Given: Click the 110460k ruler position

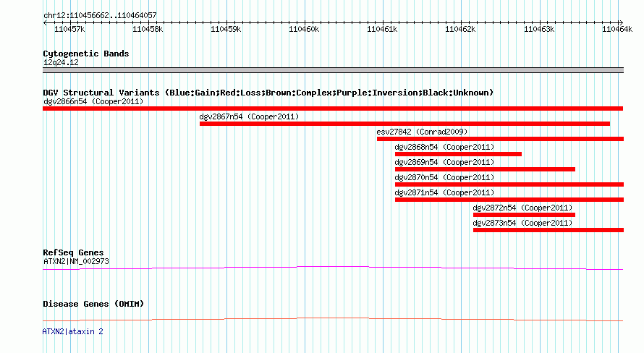Looking at the screenshot, I should pyautogui.click(x=304, y=29).
